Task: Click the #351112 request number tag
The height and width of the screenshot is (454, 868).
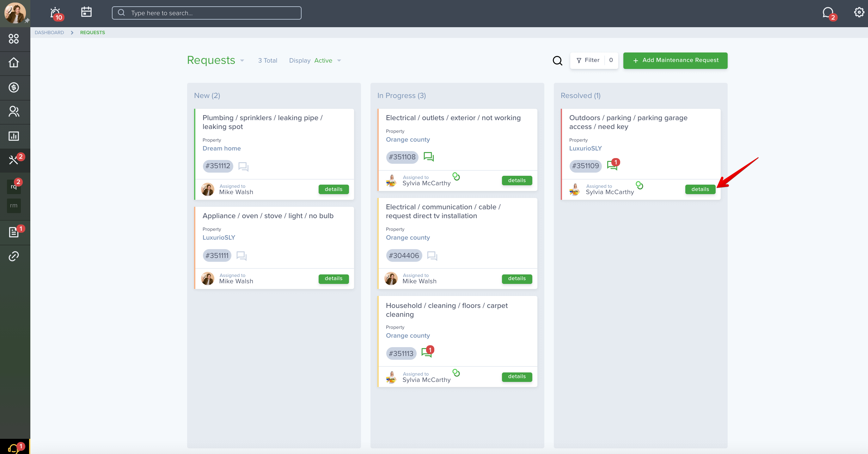Action: 218,166
